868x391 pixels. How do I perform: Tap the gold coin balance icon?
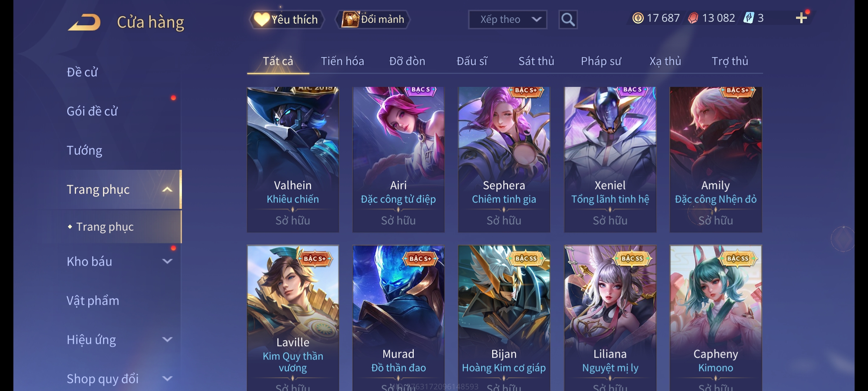pyautogui.click(x=638, y=18)
